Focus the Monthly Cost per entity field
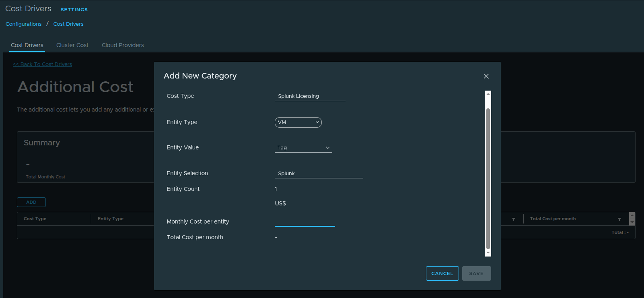Image resolution: width=644 pixels, height=298 pixels. [305, 221]
